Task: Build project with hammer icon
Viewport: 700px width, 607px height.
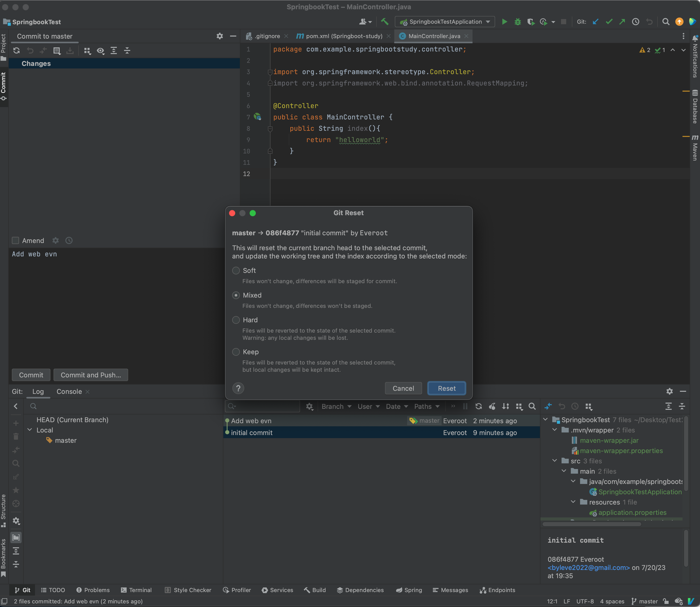Action: [384, 22]
